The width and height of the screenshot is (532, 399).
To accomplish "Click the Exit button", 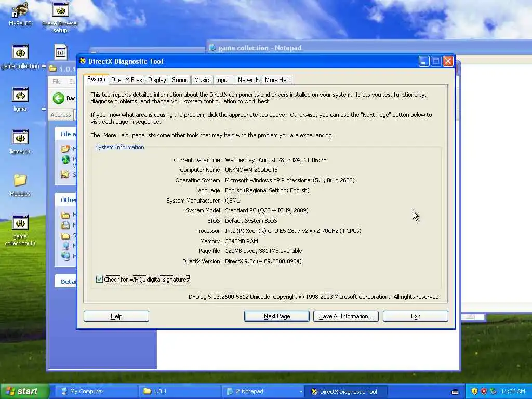I will coord(415,316).
